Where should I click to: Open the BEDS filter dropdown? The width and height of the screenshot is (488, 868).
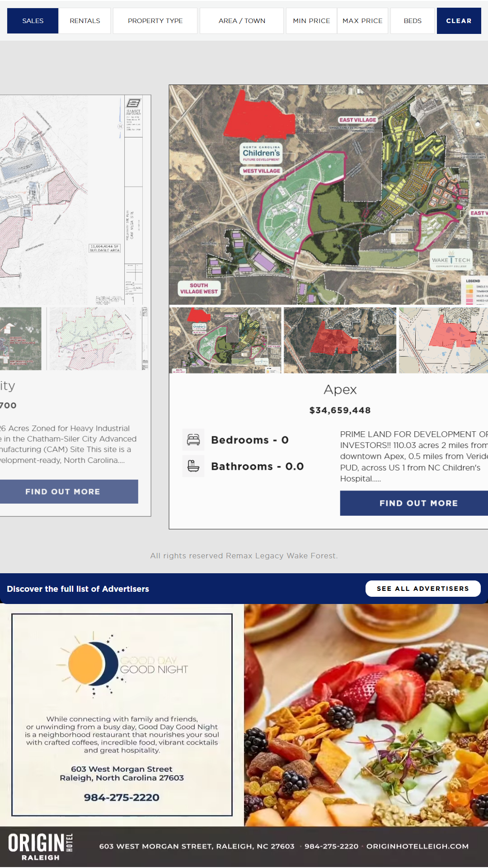[x=413, y=21]
